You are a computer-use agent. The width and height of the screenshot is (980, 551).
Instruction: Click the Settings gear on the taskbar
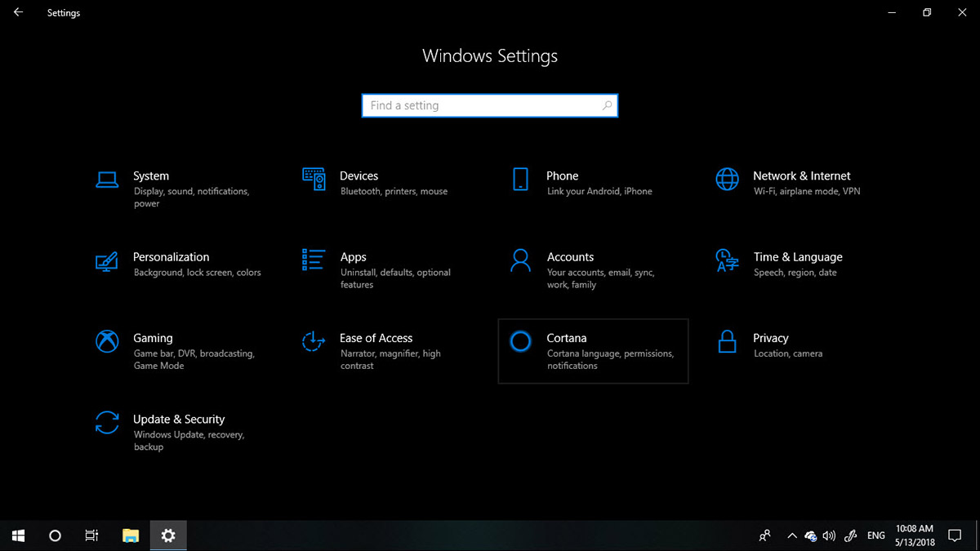click(x=168, y=535)
